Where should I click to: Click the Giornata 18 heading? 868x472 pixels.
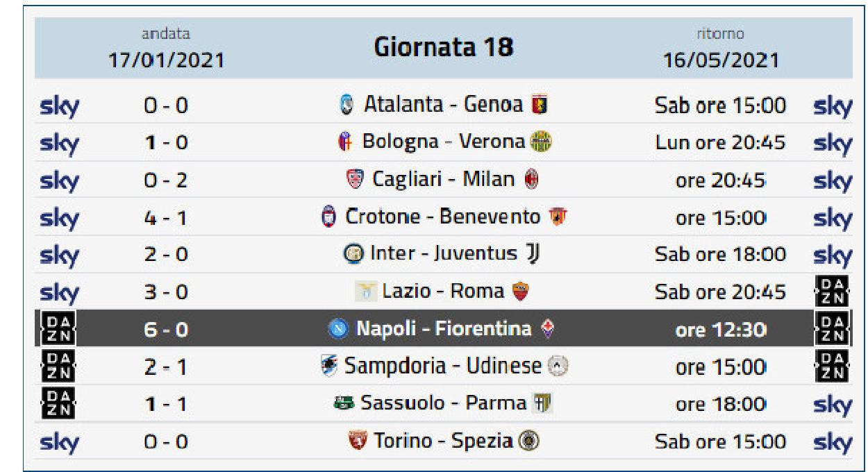[444, 47]
